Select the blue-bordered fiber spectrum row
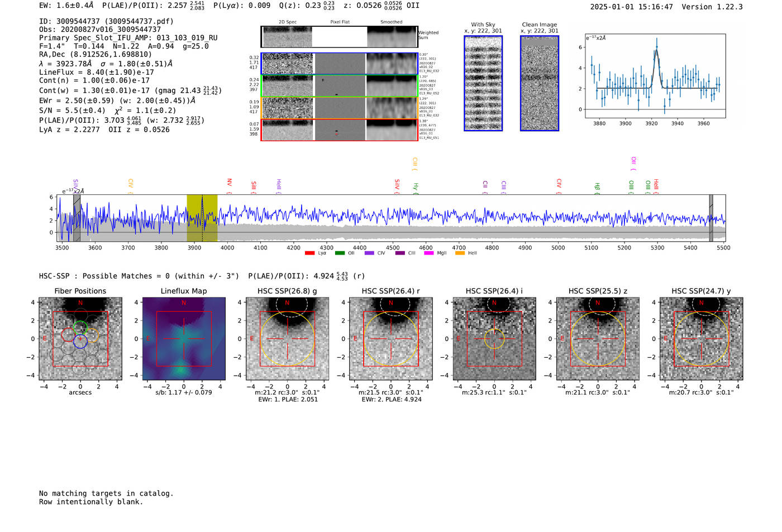Viewport: 782px width, 532px height. tap(339, 64)
